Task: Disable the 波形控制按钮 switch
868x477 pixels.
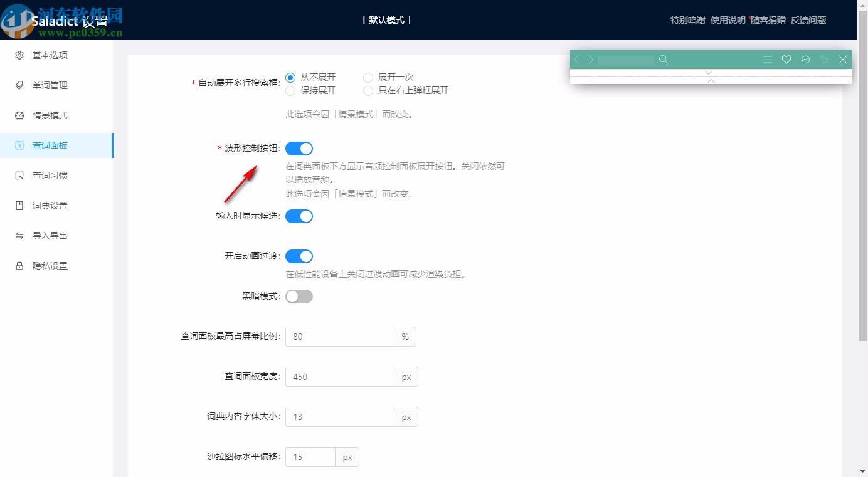Action: click(299, 148)
